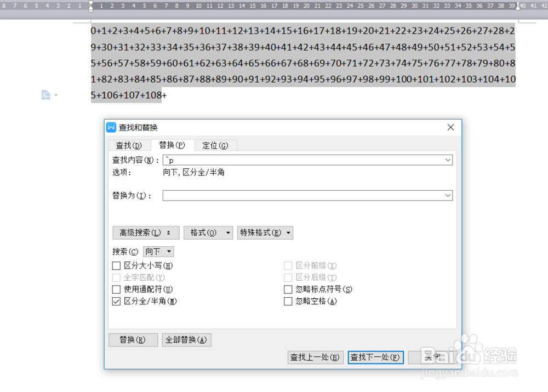Open the arrow next to layout icon
Screen dimensions: 548x392
pos(56,95)
